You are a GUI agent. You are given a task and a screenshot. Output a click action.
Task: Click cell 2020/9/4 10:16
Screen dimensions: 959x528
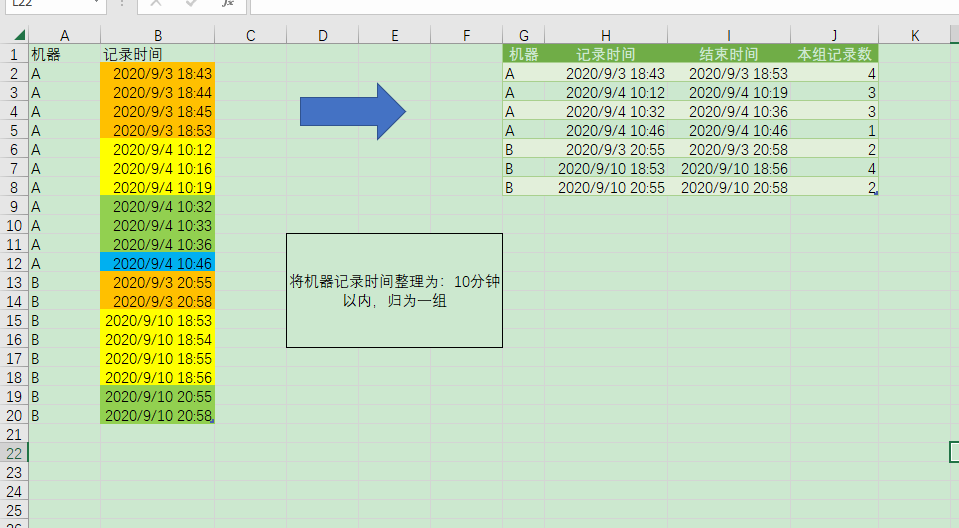click(x=158, y=168)
